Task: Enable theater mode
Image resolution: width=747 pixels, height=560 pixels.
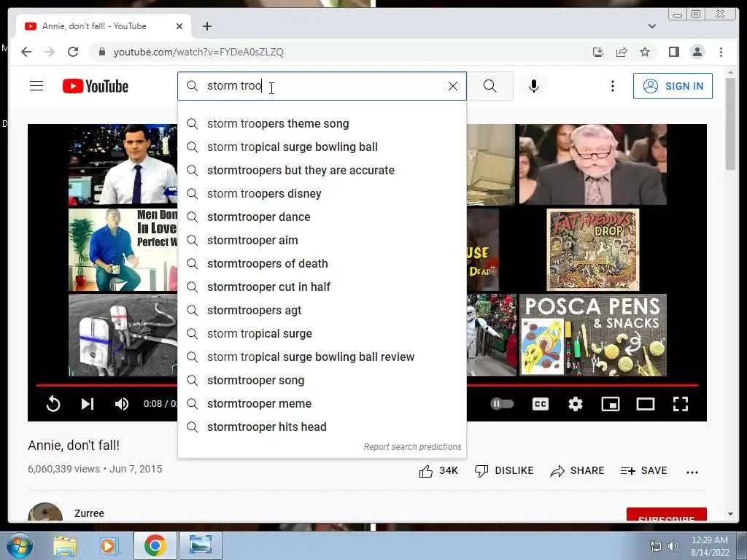Action: pyautogui.click(x=646, y=404)
